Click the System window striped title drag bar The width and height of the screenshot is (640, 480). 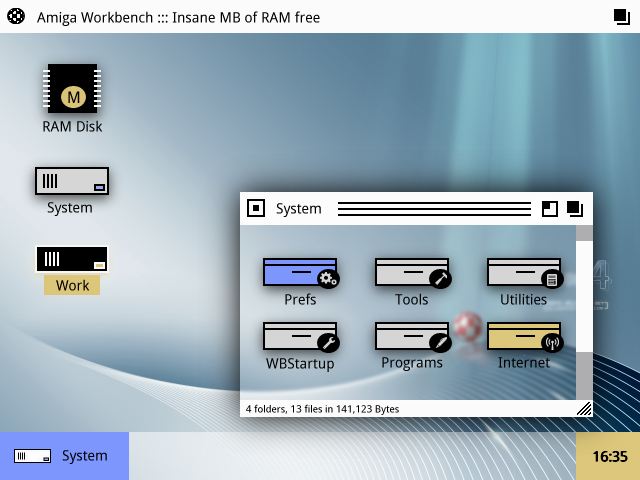[x=434, y=209]
